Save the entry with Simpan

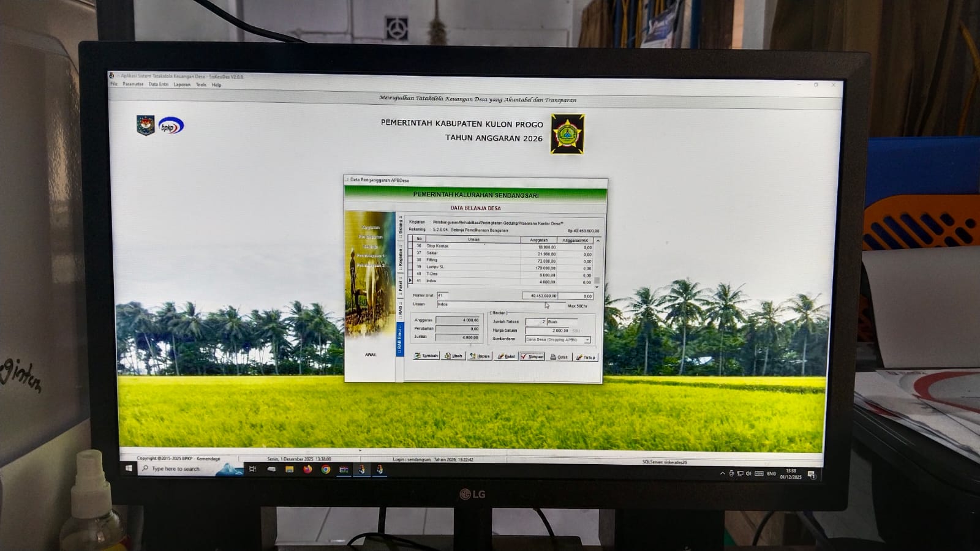[532, 356]
